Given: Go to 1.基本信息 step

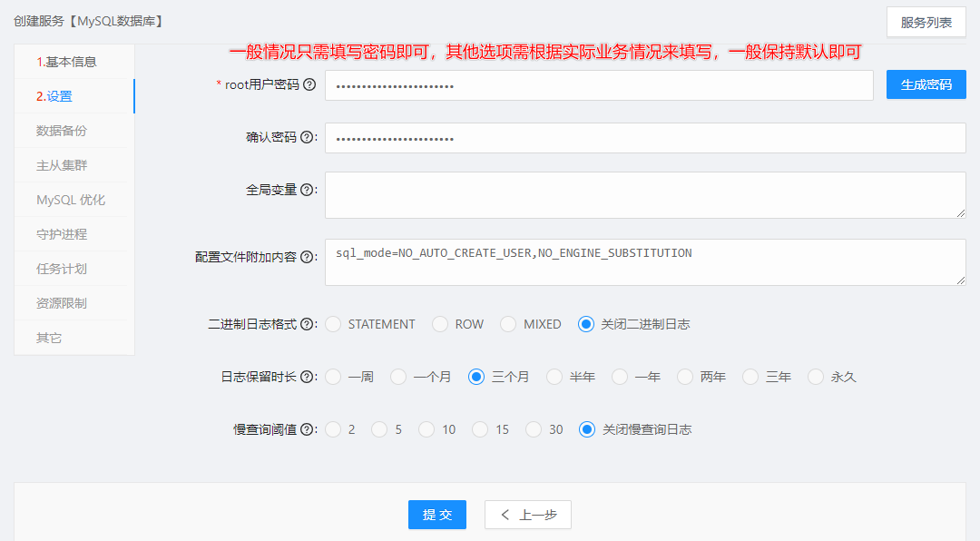Looking at the screenshot, I should click(x=66, y=62).
